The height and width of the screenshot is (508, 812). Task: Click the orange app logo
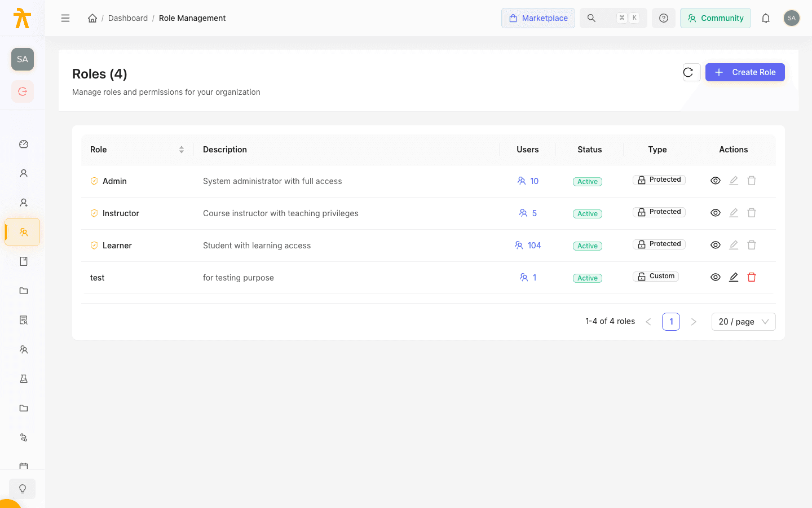click(22, 18)
